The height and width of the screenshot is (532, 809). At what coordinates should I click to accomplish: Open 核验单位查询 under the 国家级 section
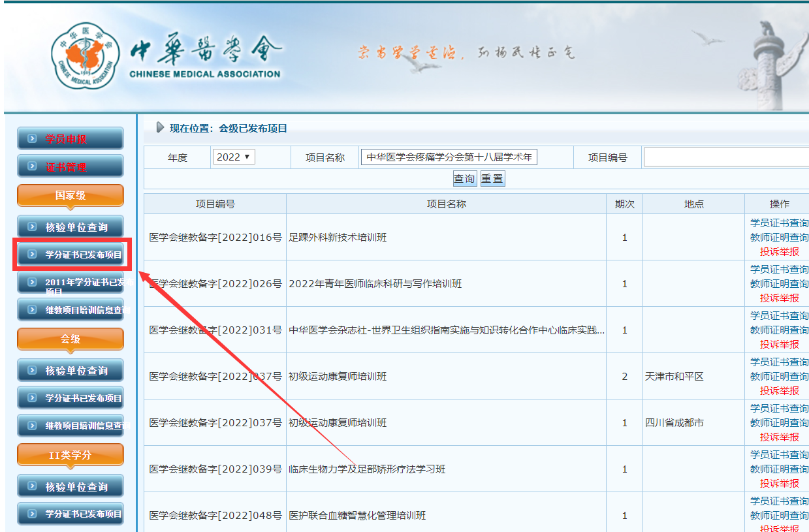pos(71,227)
